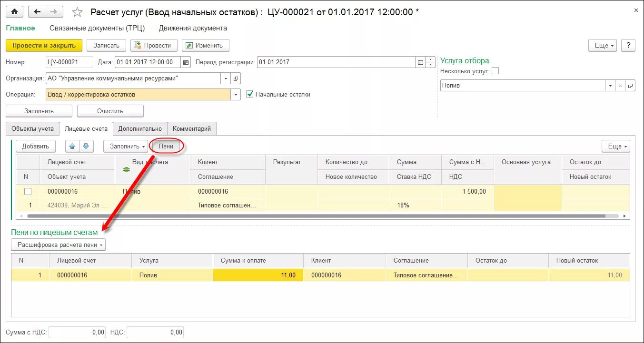Open Движения документа section

click(193, 28)
